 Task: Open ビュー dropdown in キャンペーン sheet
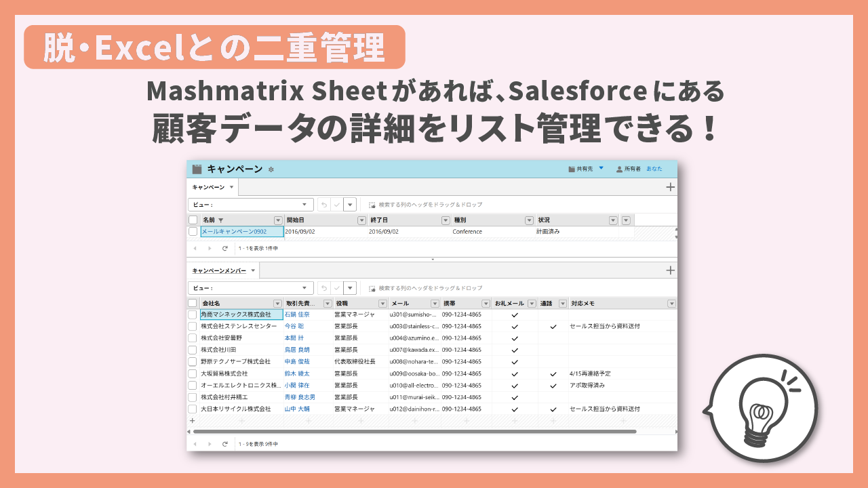point(251,205)
